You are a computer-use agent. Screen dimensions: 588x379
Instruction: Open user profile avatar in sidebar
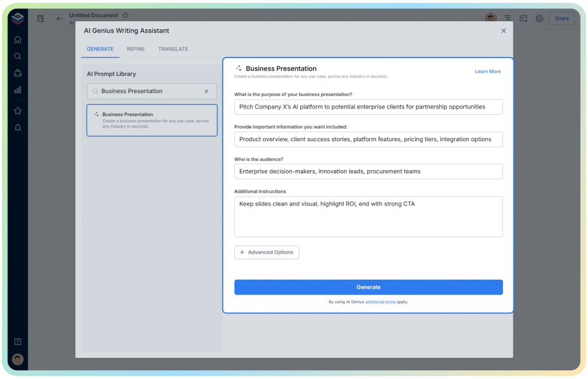pyautogui.click(x=18, y=359)
